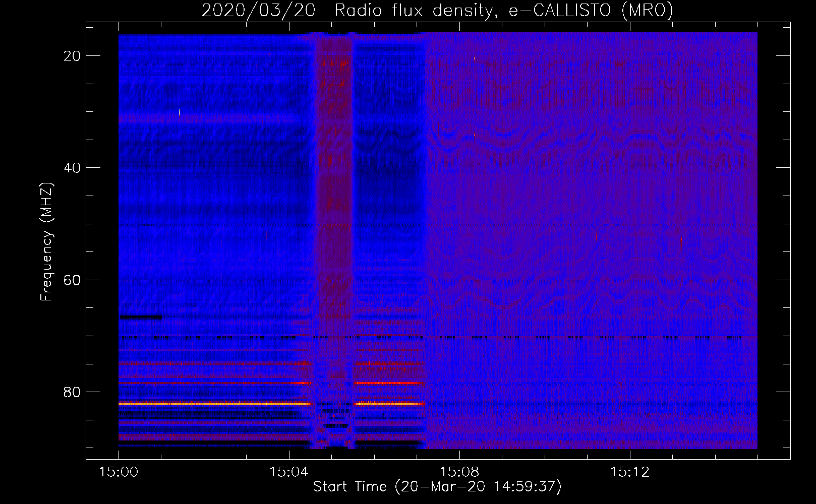Click the 15:00 time tick label

(119, 472)
